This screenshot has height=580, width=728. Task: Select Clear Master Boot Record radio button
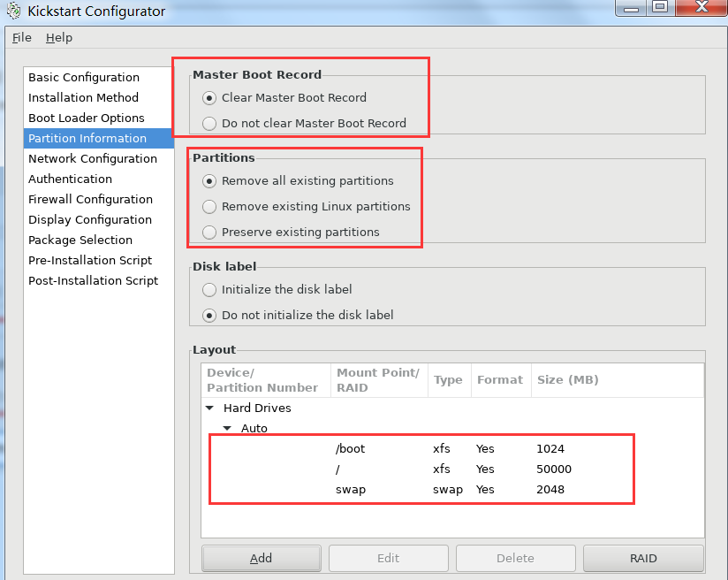tap(209, 98)
